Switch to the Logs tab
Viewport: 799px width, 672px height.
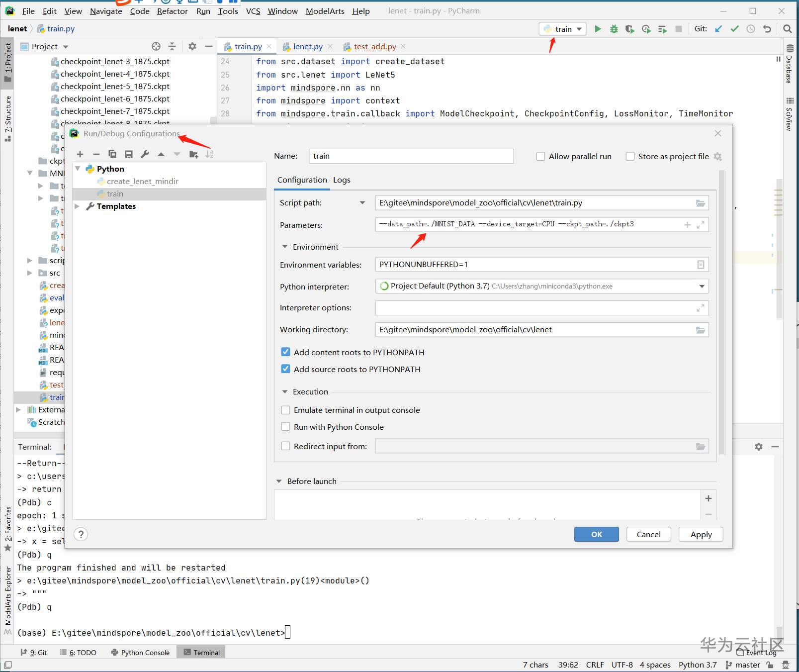pos(342,180)
